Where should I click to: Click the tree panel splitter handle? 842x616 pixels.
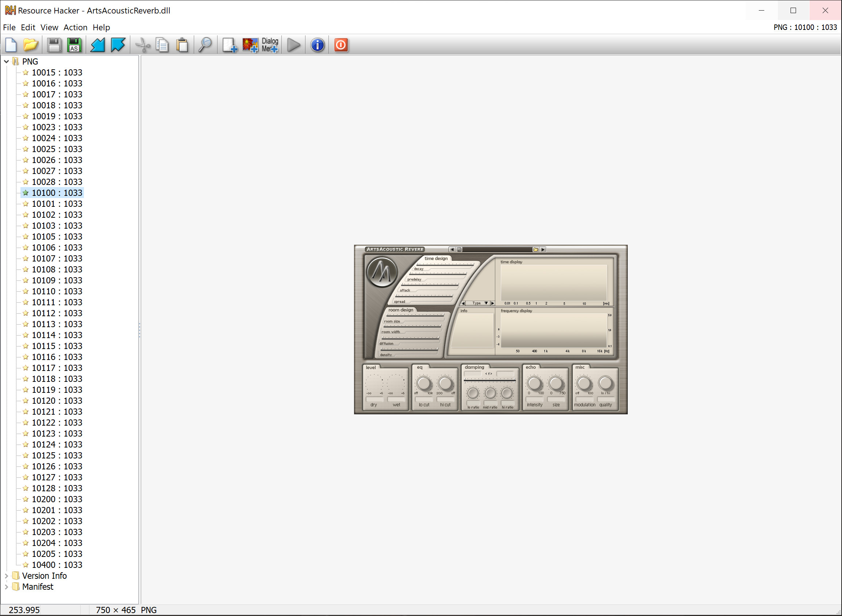[x=139, y=330]
